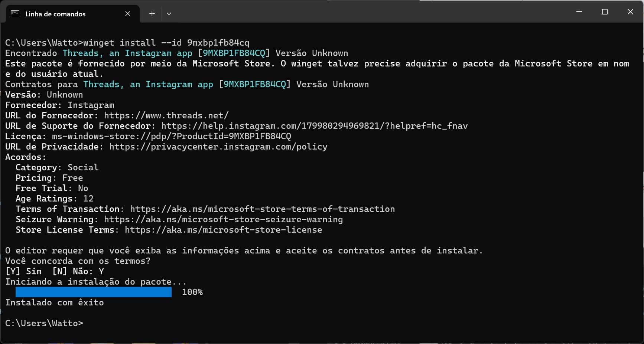The image size is (644, 344).
Task: Click the blue installation progress bar
Action: [x=94, y=292]
